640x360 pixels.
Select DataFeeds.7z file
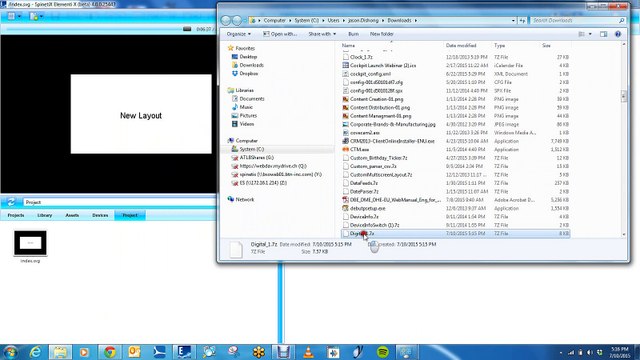pos(364,183)
